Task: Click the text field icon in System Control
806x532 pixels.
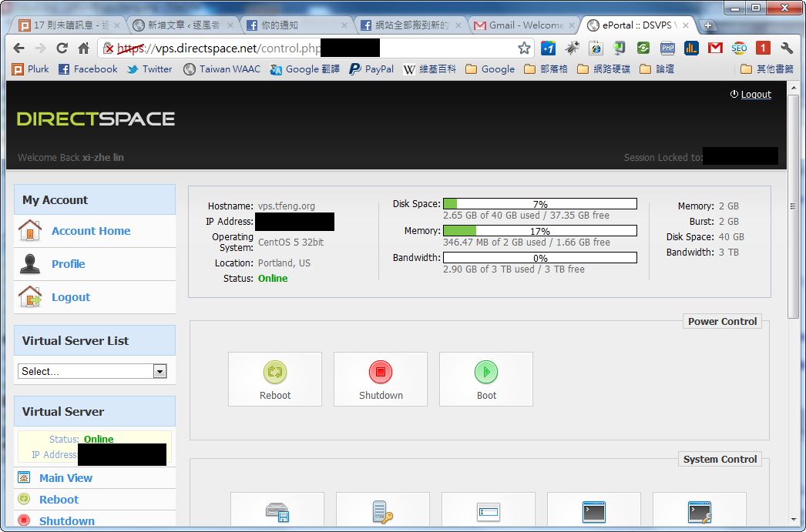Action: pyautogui.click(x=489, y=511)
